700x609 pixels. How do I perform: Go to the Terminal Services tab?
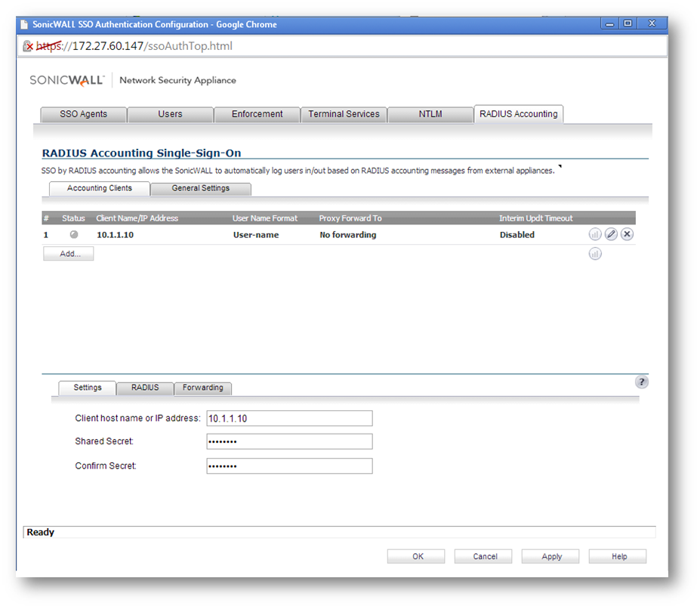pos(344,115)
